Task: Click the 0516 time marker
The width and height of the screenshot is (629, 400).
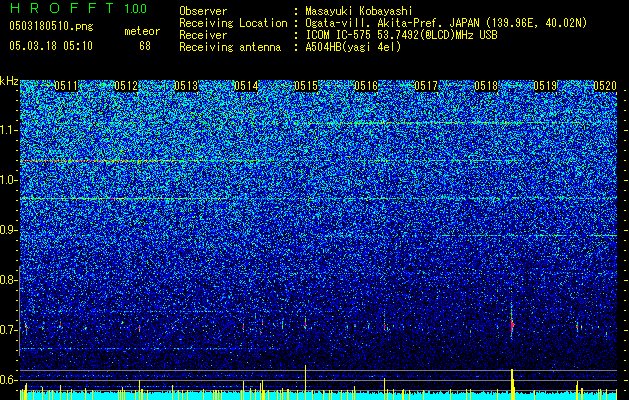Action: [366, 86]
